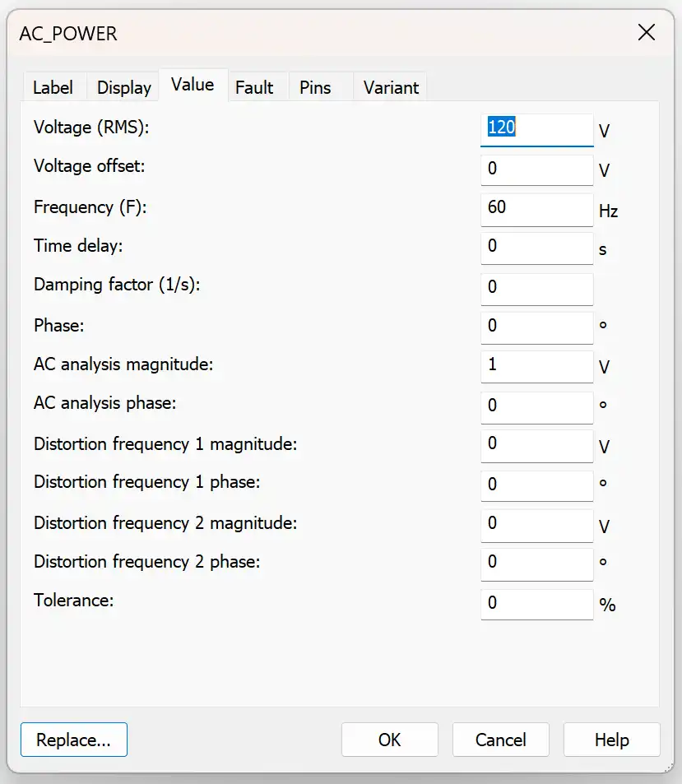
Task: Focus the Frequency (F) input box
Action: [536, 208]
